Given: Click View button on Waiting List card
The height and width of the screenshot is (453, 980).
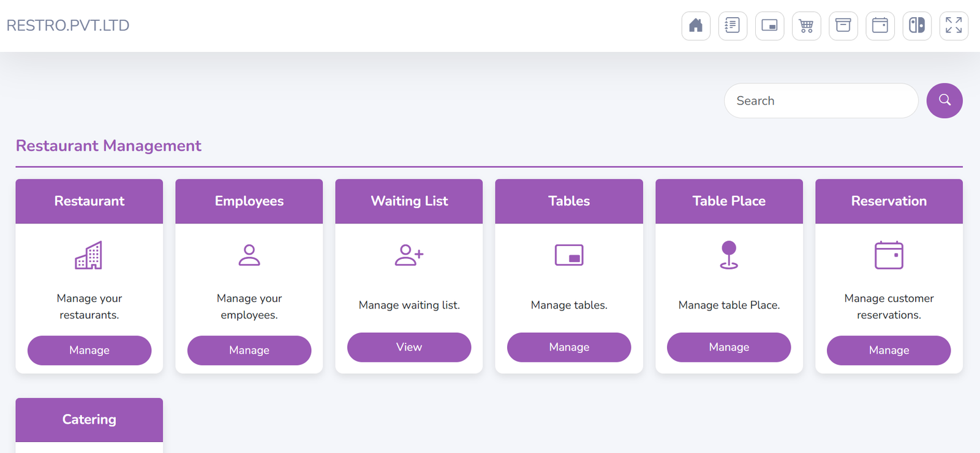Looking at the screenshot, I should [x=409, y=347].
